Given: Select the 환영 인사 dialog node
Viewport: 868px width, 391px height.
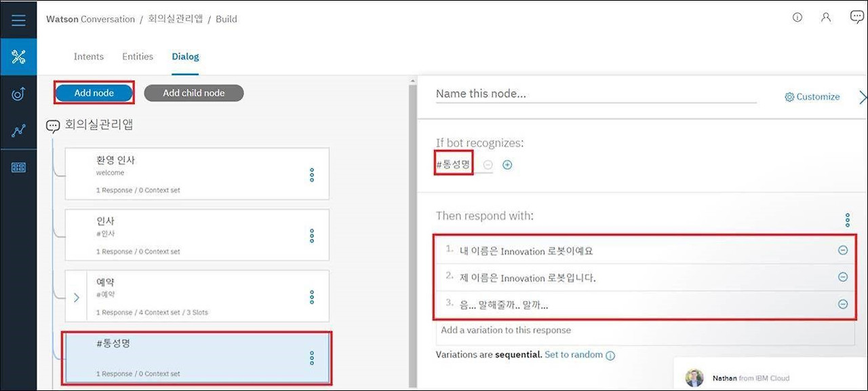Looking at the screenshot, I should (x=197, y=174).
